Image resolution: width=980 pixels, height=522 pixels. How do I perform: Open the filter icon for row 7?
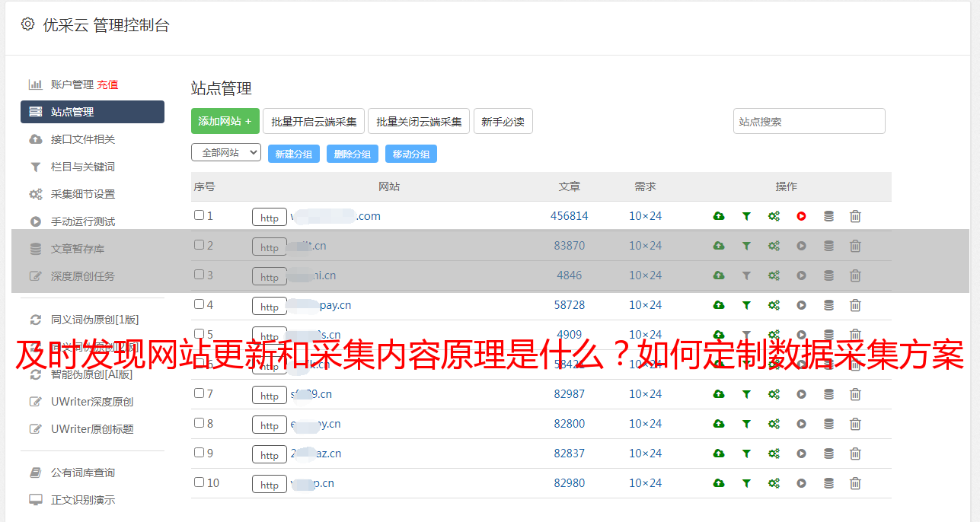746,394
